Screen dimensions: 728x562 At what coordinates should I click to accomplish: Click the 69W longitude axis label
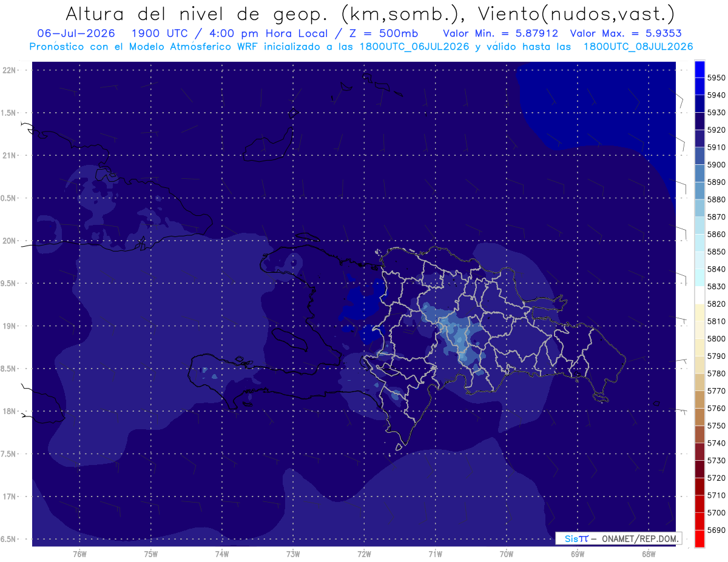point(578,554)
